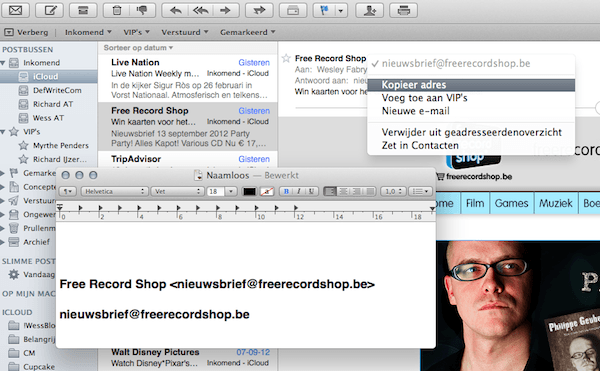Print the message with the printer icon

(x=403, y=10)
